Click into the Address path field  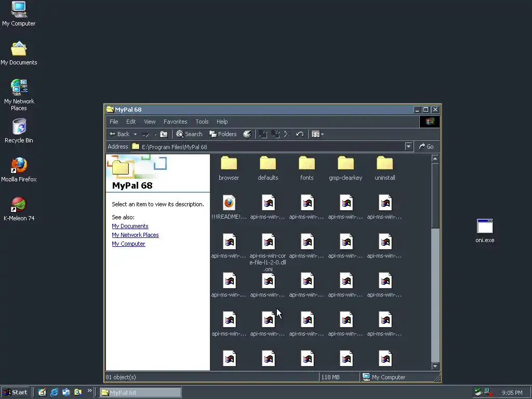click(268, 147)
